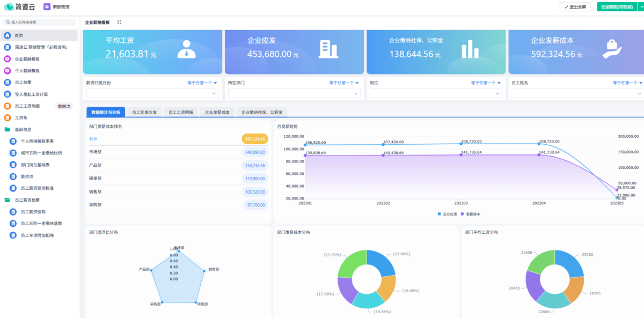
Task: Click the fullscreen icon beside 企业薪酬看板 title
Action: 119,23
